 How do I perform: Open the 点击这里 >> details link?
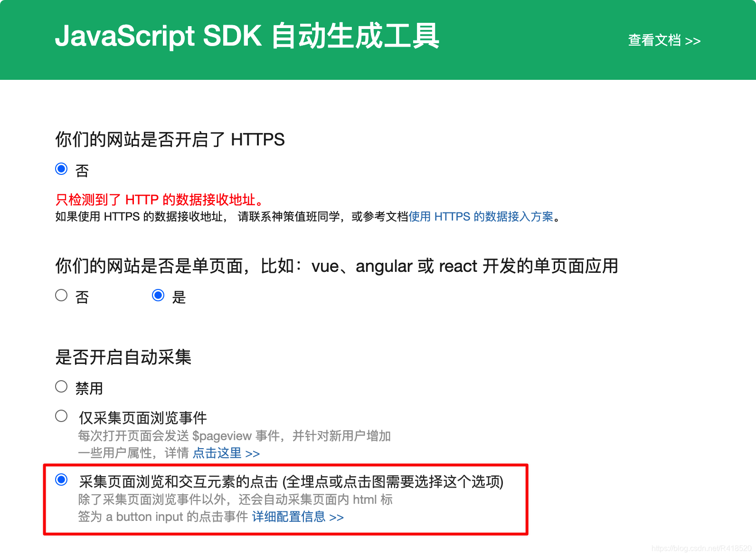[x=227, y=453]
